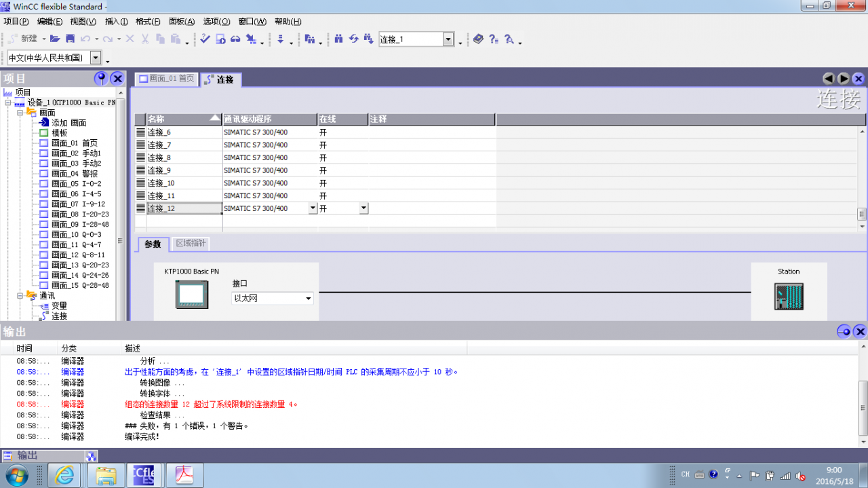Open the 接口 以太网 dropdown
The height and width of the screenshot is (488, 868).
point(309,299)
